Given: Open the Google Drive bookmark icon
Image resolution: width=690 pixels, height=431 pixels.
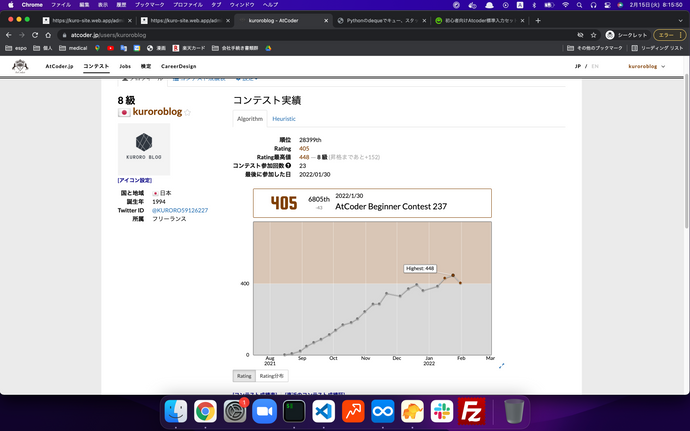Looking at the screenshot, I should pos(268,48).
